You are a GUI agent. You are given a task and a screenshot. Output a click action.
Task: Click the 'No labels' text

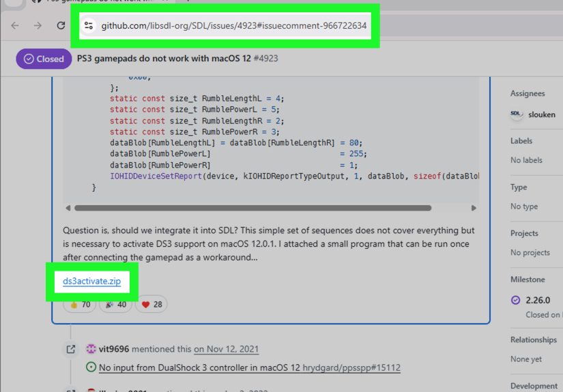pos(526,160)
